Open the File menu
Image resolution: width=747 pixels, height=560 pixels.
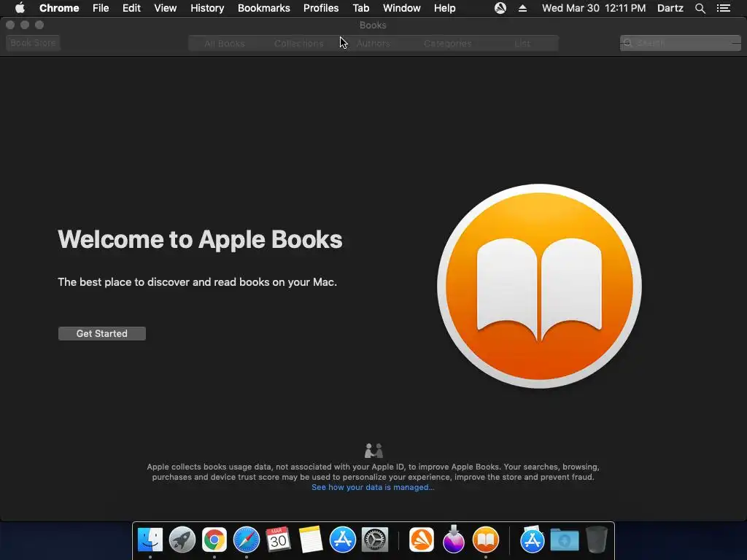coord(101,8)
